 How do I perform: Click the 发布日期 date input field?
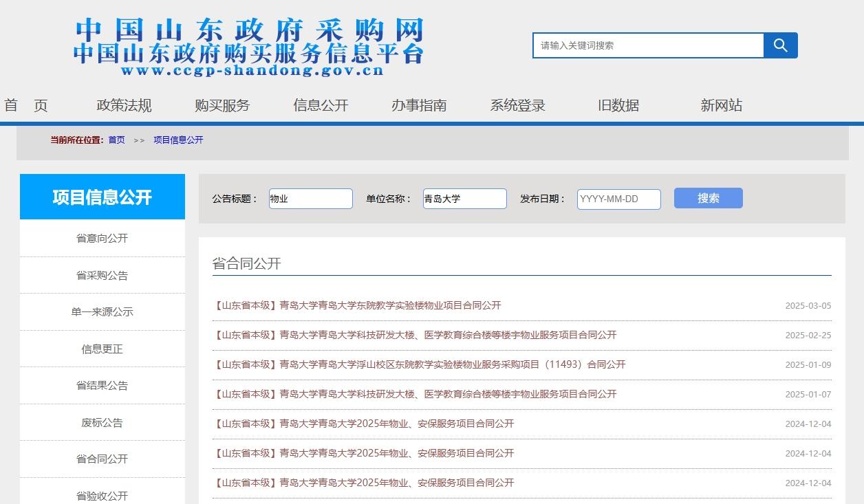point(618,199)
